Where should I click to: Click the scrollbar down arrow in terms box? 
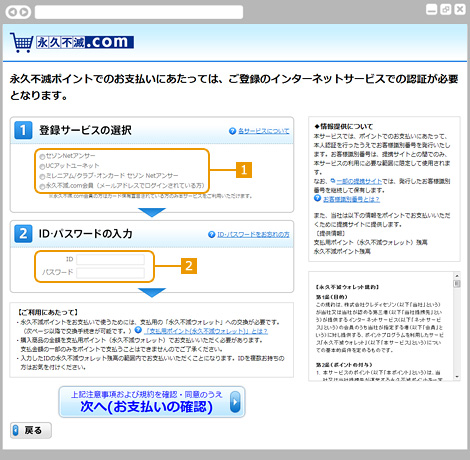click(457, 377)
